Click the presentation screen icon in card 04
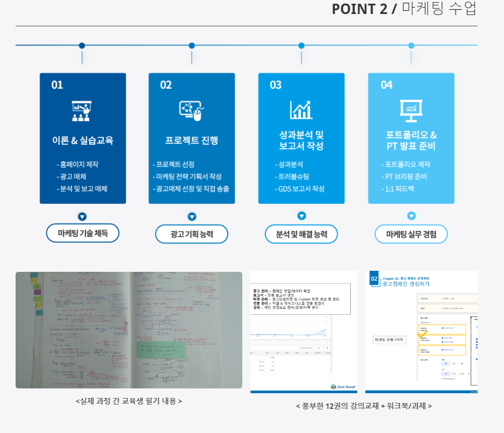The height and width of the screenshot is (433, 504). (x=411, y=111)
